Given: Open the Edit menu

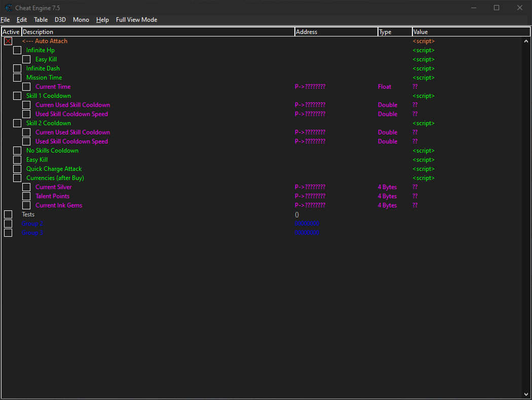Looking at the screenshot, I should [22, 20].
